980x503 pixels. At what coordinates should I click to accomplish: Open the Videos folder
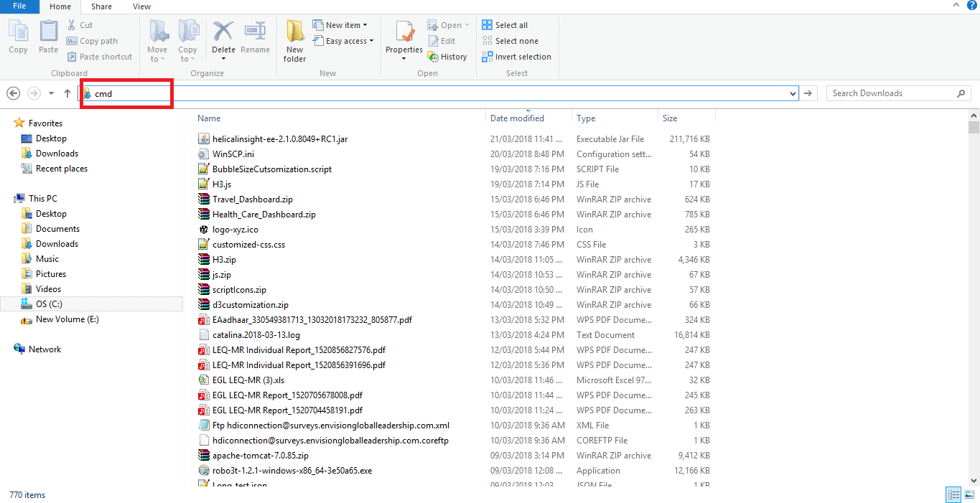pos(48,289)
